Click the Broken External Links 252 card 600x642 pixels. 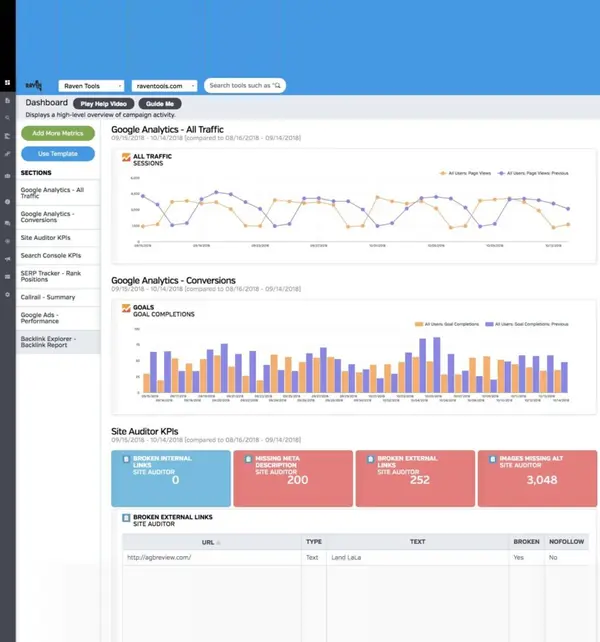click(x=415, y=479)
